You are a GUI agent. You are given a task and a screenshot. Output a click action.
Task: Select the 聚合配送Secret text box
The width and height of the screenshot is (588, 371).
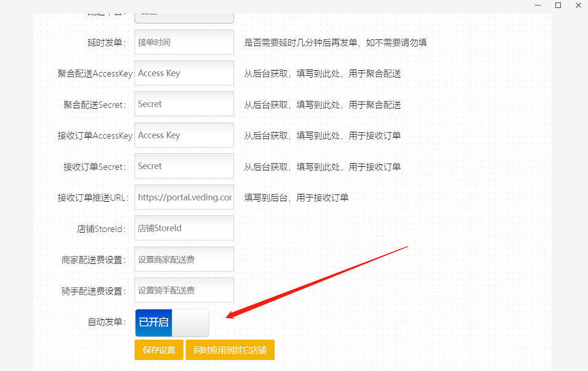[184, 104]
